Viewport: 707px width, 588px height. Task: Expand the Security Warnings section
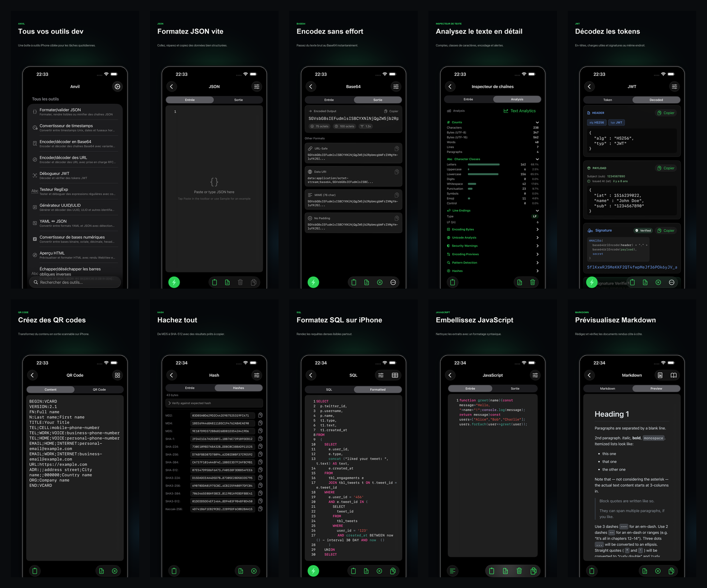(x=493, y=246)
